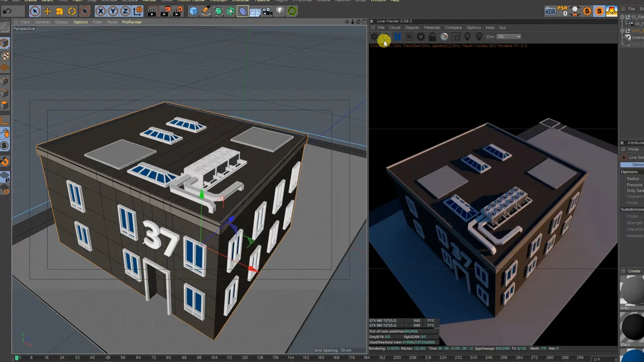Pause the Live Viewer rendering
This screenshot has height=362, width=644.
point(397,37)
